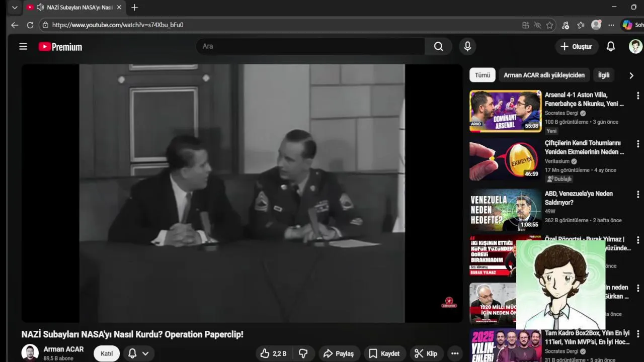Open options for Çiftçilerin Kendi Tohumlarını video
Viewport: 644px width, 362px height.
coord(638,145)
